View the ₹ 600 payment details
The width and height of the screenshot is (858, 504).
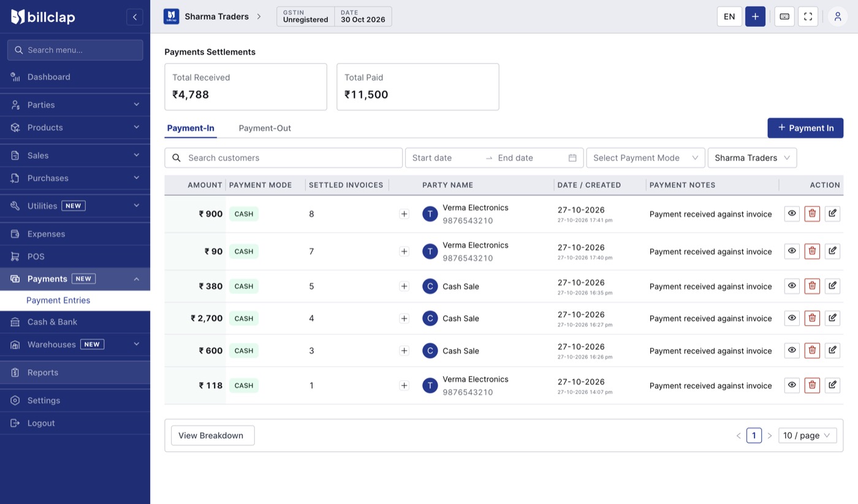pyautogui.click(x=792, y=350)
